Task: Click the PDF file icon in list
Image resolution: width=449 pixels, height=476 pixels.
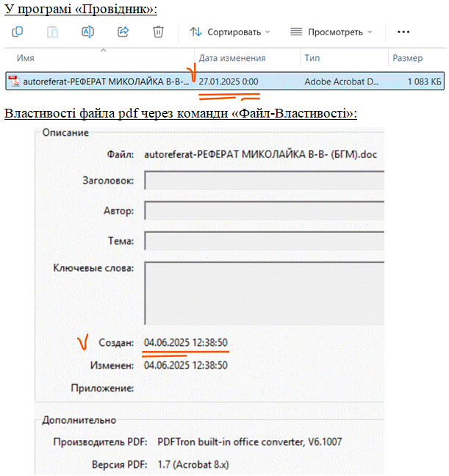Action: [x=14, y=82]
